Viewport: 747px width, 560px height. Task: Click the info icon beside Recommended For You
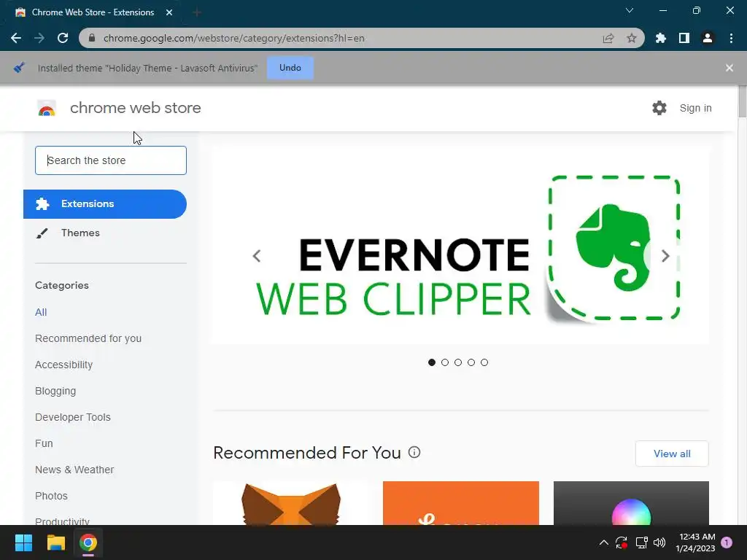414,452
